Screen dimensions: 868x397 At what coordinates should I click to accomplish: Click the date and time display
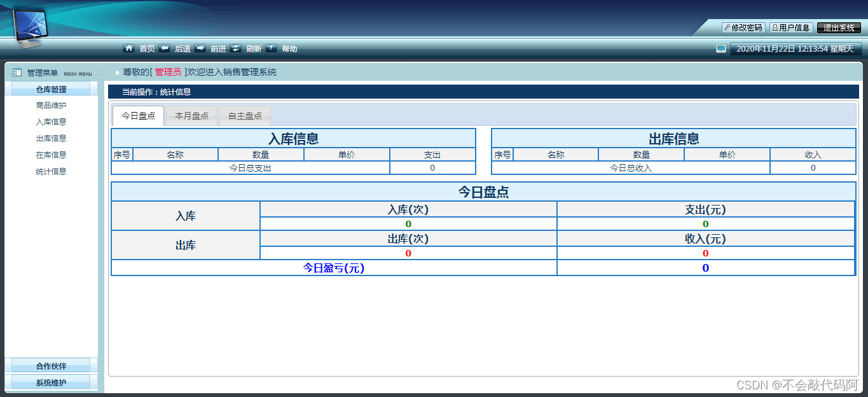coord(796,49)
